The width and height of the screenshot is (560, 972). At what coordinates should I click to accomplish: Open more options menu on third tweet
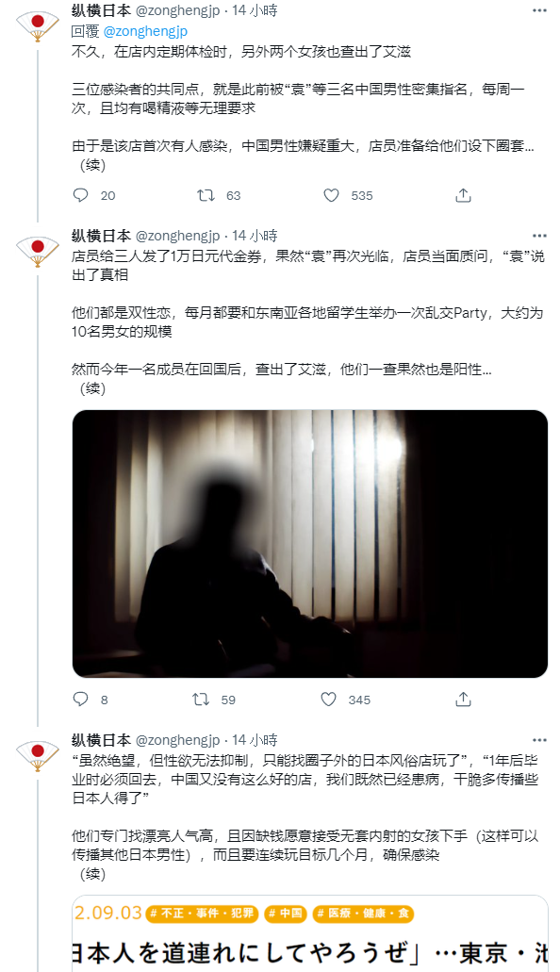[539, 740]
